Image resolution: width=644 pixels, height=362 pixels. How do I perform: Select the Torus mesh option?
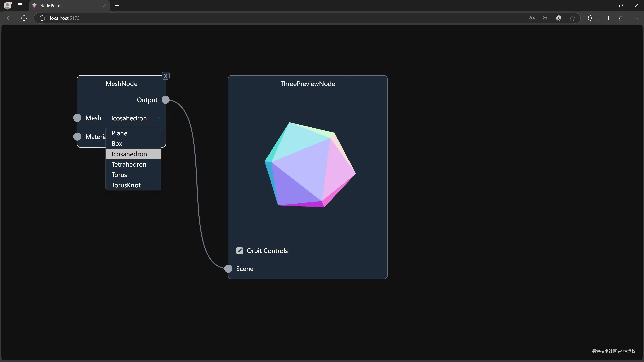click(119, 175)
